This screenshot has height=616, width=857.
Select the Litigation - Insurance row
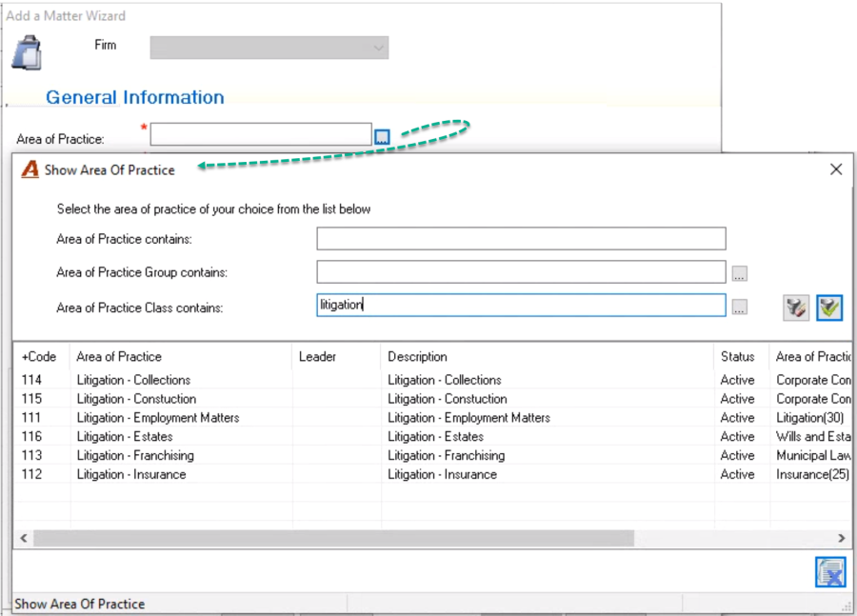tap(431, 474)
